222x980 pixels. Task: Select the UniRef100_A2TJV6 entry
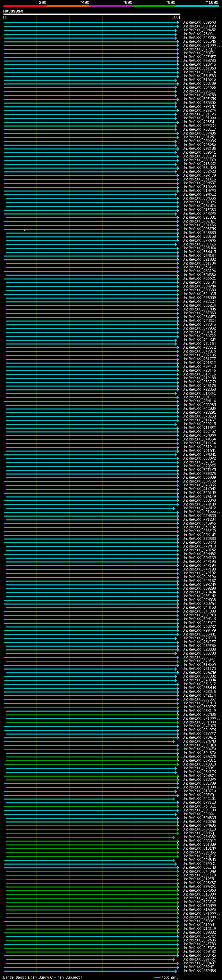point(199,114)
